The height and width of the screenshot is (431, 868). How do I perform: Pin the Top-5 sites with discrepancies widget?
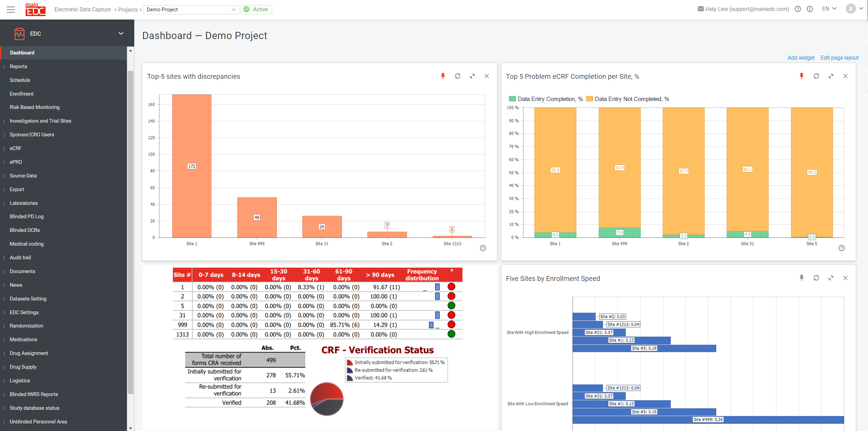tap(443, 76)
